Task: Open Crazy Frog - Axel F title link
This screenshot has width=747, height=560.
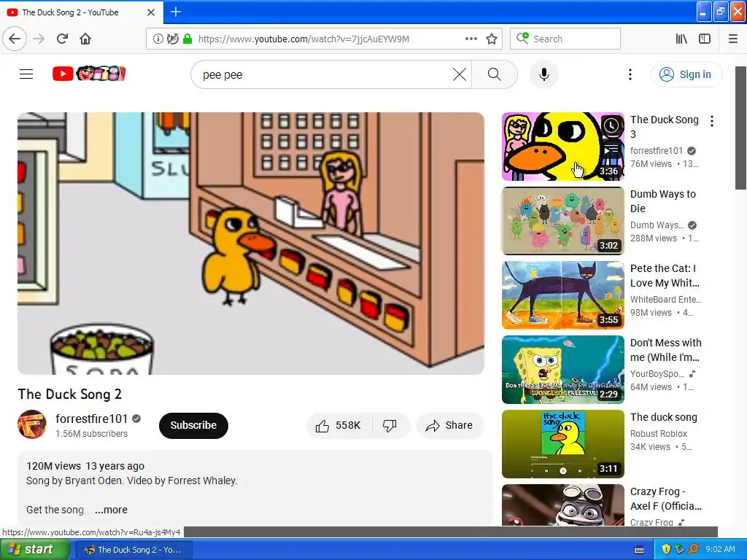Action: click(x=665, y=499)
